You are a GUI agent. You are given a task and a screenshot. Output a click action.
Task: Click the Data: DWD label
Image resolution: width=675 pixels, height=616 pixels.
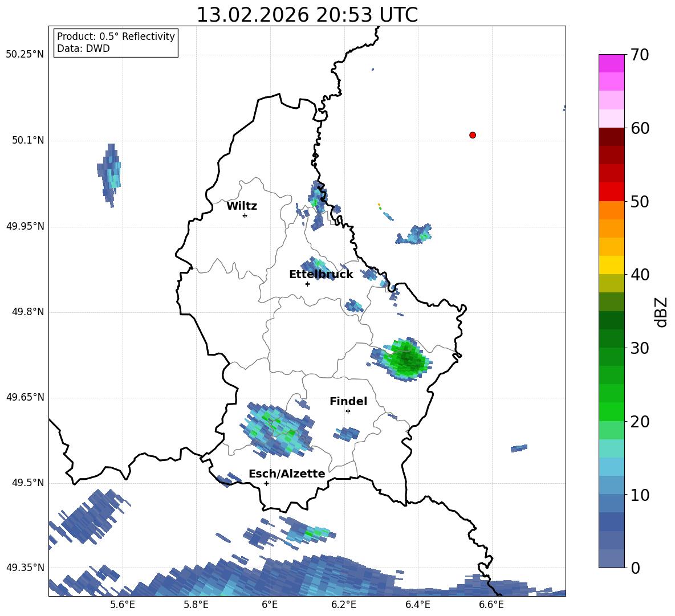tap(83, 48)
